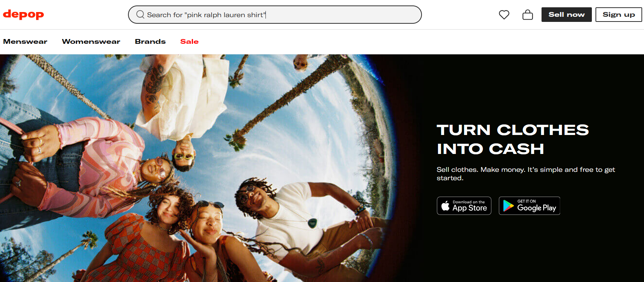Select the Get it on Google Play badge
Screen dimensions: 644x282
click(529, 206)
